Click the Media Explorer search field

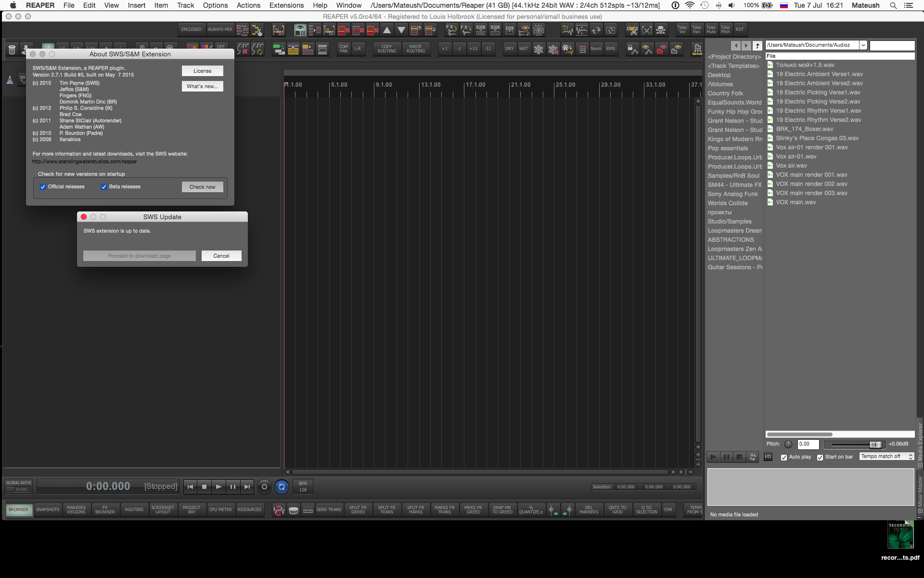892,45
